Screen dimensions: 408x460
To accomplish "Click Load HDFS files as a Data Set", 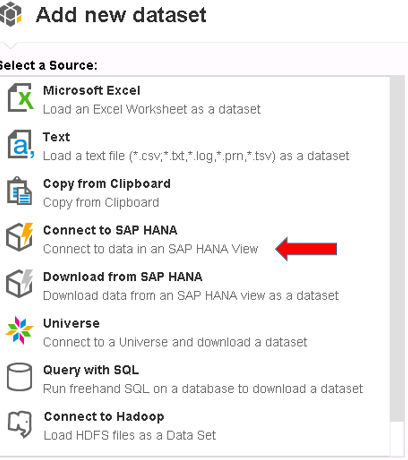I will (130, 435).
